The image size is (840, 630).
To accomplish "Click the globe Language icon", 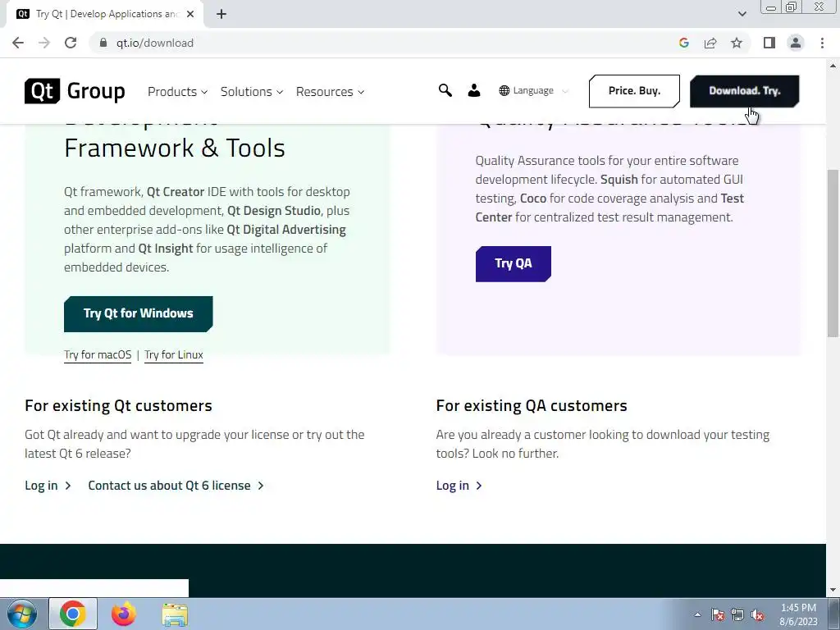I will [504, 90].
